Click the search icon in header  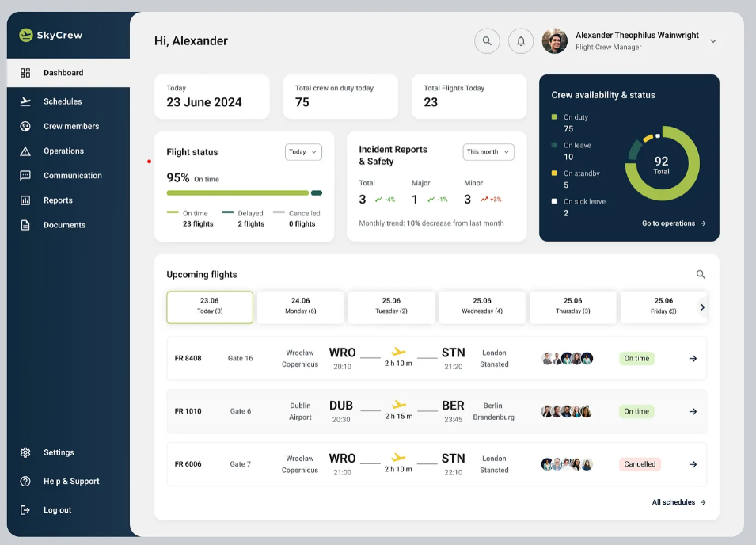(487, 41)
